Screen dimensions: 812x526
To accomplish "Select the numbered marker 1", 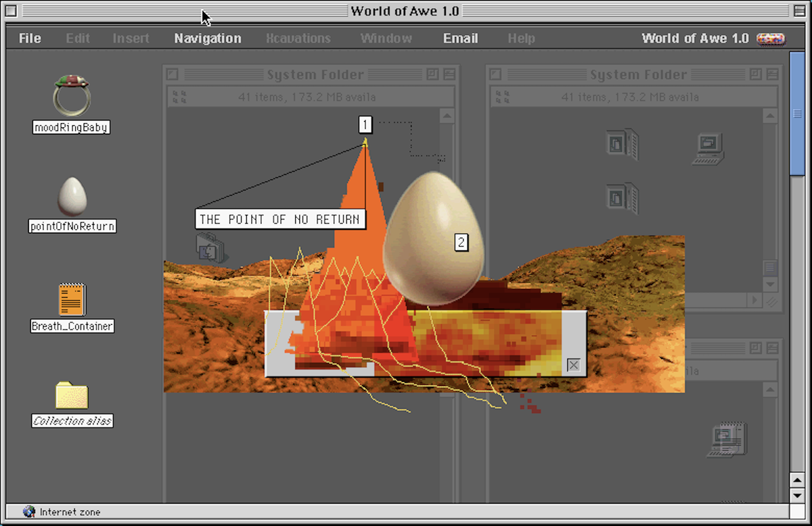I will (x=365, y=124).
